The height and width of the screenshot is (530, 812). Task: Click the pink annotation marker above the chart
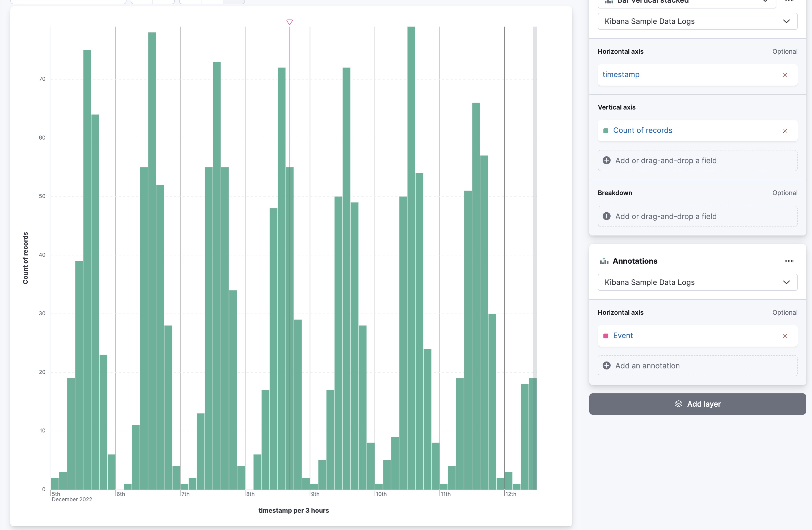point(290,22)
